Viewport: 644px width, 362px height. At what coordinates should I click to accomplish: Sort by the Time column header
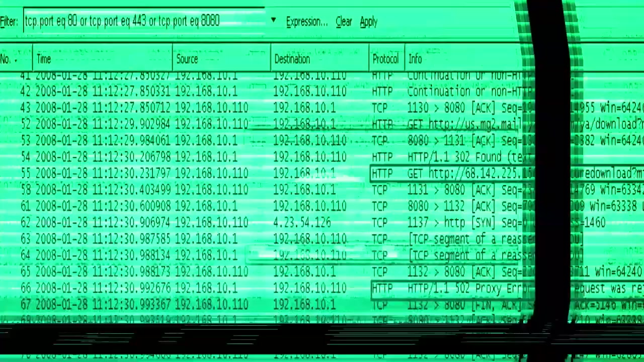click(x=101, y=59)
